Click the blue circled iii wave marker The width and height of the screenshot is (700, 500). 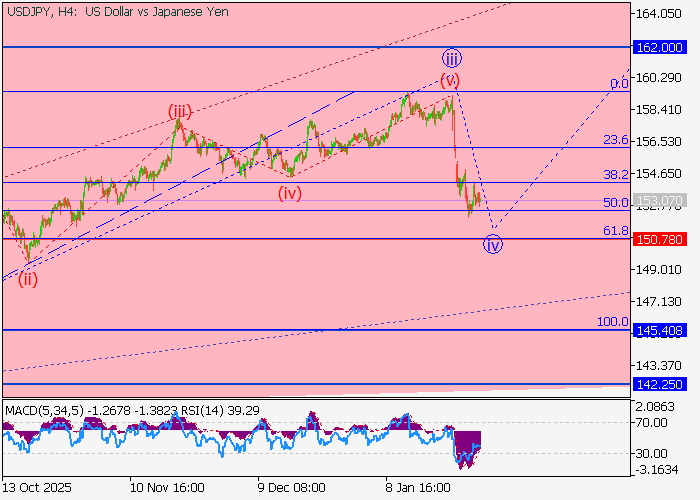(451, 58)
